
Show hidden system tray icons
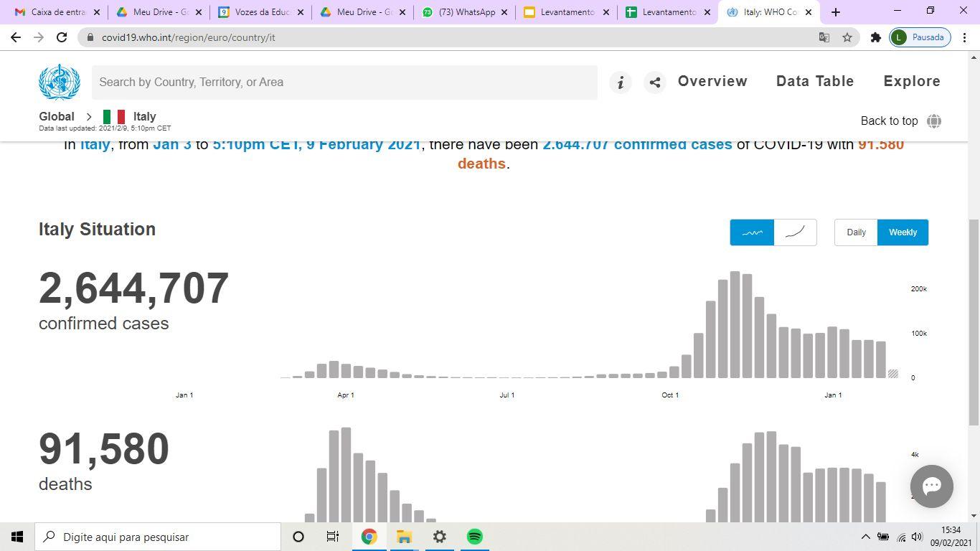(x=865, y=537)
